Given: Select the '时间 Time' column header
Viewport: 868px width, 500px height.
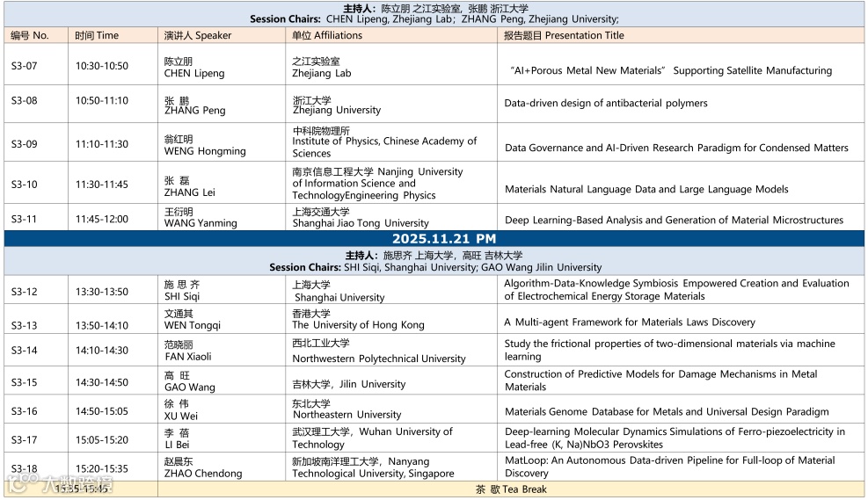Looking at the screenshot, I should click(x=97, y=35).
